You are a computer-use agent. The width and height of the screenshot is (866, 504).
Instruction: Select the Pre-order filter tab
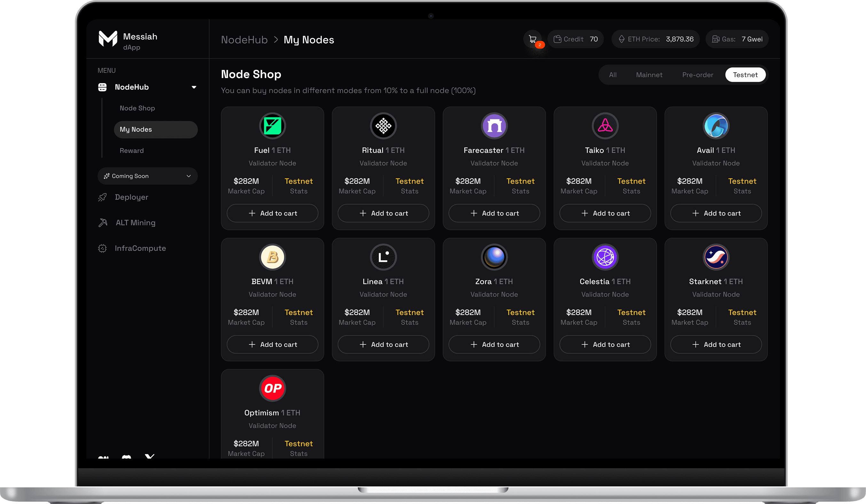(697, 75)
